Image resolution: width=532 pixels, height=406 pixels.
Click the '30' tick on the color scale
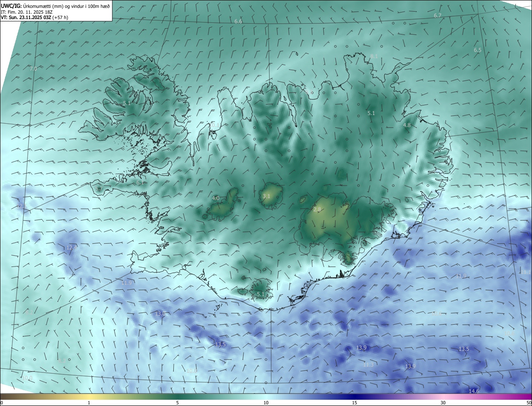(x=443, y=403)
